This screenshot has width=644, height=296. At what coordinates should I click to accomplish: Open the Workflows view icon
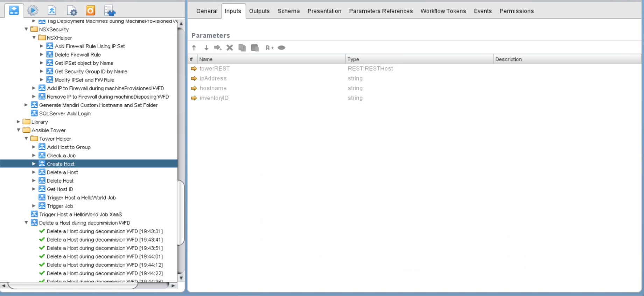pyautogui.click(x=14, y=10)
